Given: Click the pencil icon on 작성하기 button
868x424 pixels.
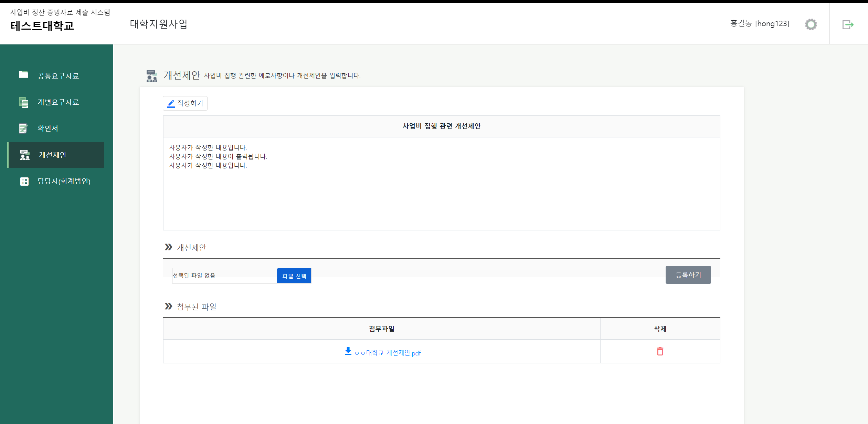Looking at the screenshot, I should click(x=171, y=103).
